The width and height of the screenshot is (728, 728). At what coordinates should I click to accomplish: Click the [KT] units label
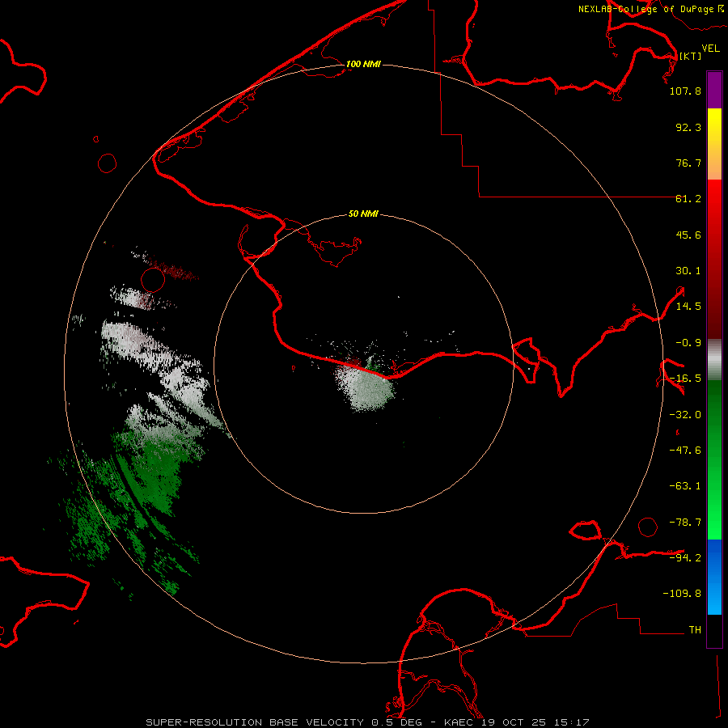pyautogui.click(x=690, y=56)
